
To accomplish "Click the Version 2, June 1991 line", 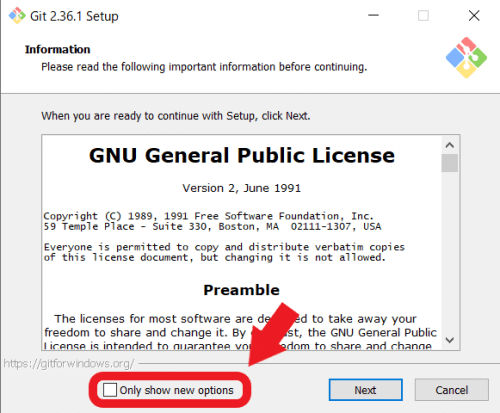I will (x=242, y=188).
